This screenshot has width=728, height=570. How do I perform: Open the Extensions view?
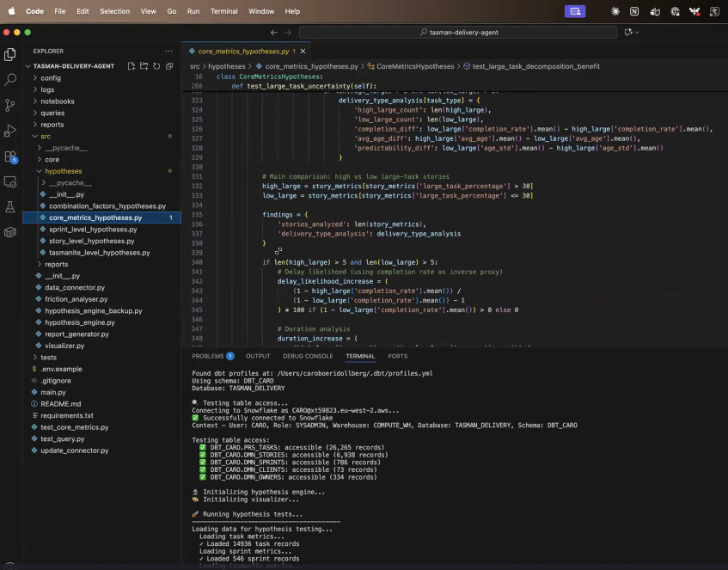pyautogui.click(x=10, y=156)
